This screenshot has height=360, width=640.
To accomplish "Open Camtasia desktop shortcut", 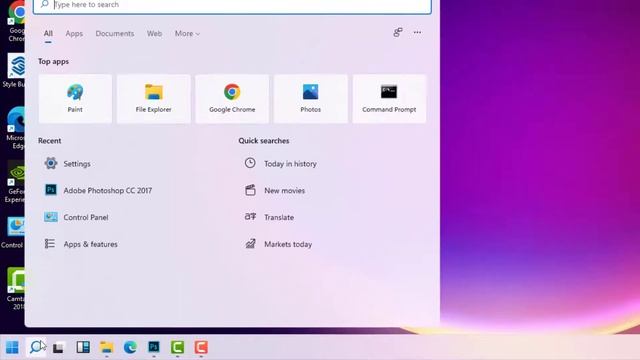I will point(16,289).
